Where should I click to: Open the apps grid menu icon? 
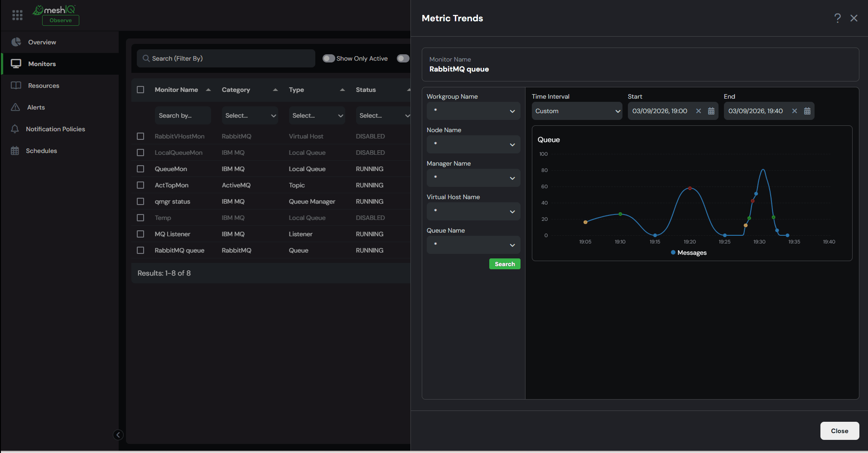tap(17, 15)
